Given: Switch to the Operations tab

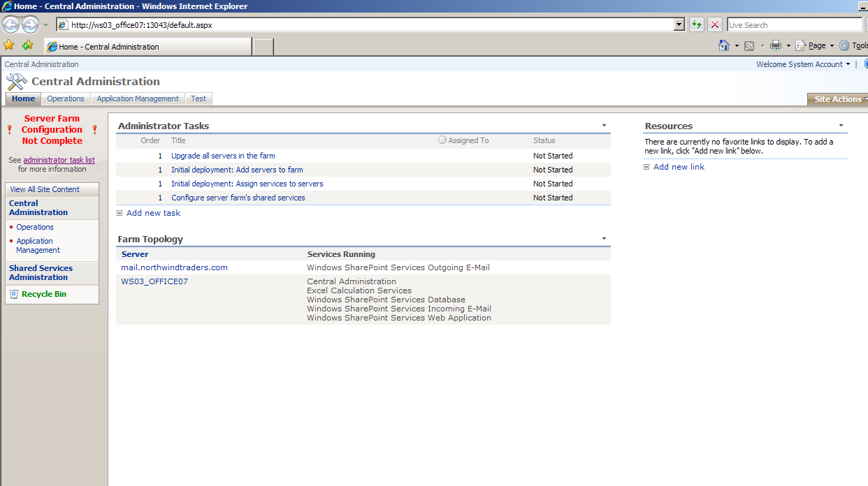Looking at the screenshot, I should (66, 98).
